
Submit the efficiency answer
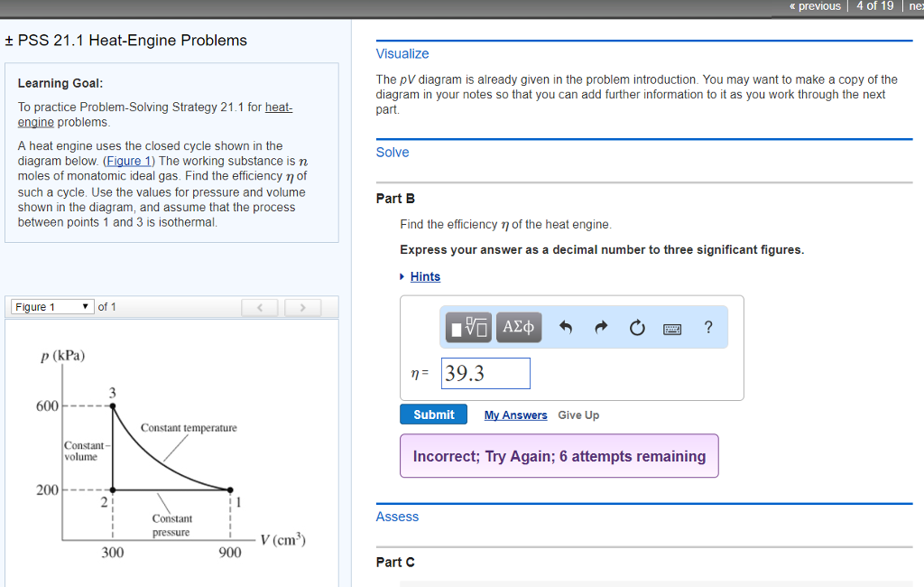(433, 414)
